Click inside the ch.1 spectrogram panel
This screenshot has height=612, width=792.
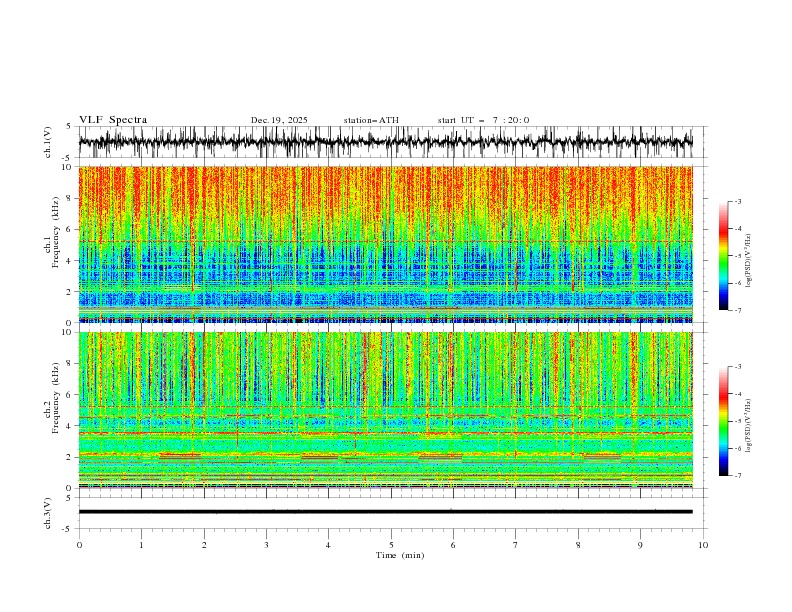(x=385, y=244)
